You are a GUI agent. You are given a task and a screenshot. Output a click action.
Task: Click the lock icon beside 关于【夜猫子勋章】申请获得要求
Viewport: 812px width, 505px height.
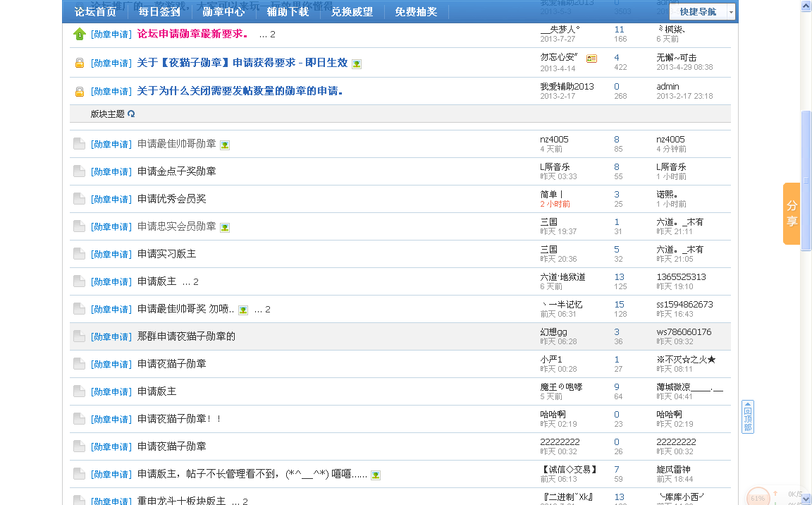point(79,63)
